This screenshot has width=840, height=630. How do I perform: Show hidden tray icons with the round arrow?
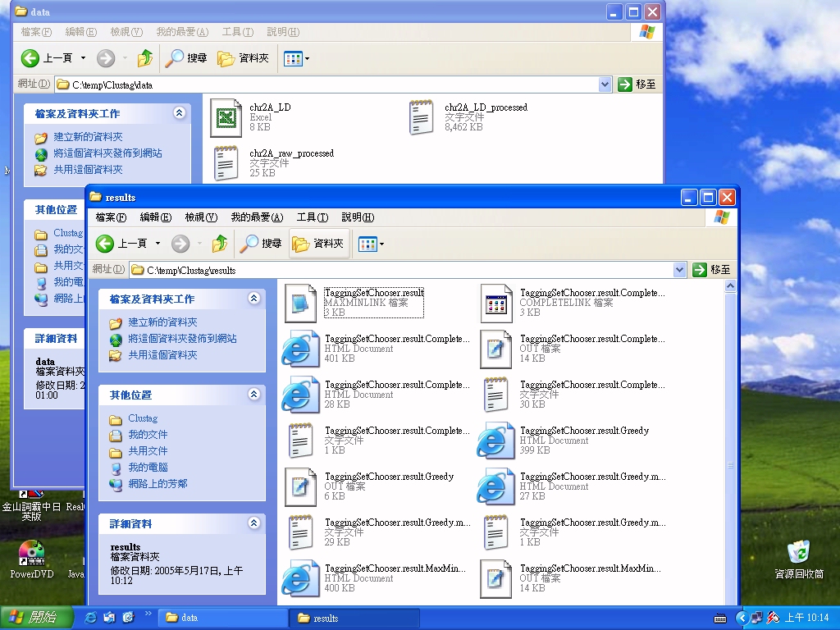[742, 618]
